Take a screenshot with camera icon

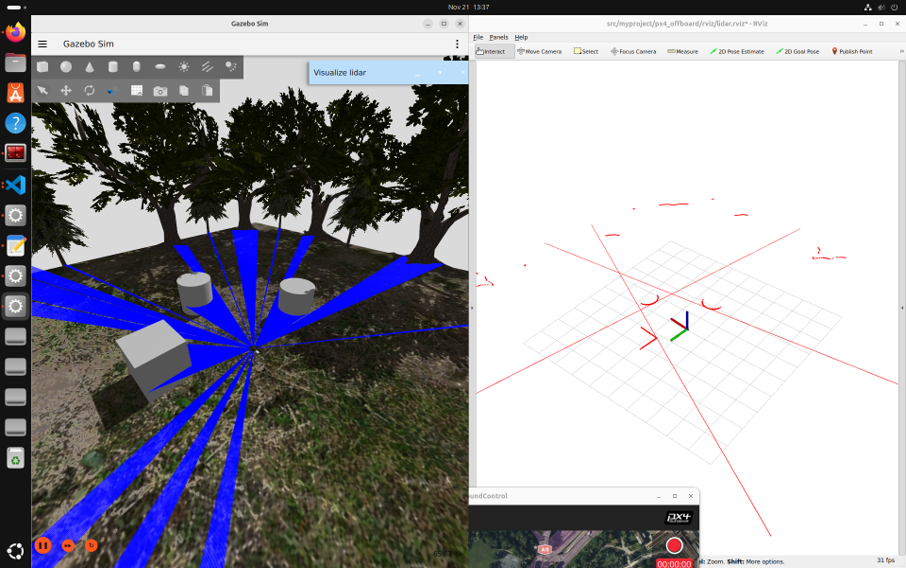(160, 91)
